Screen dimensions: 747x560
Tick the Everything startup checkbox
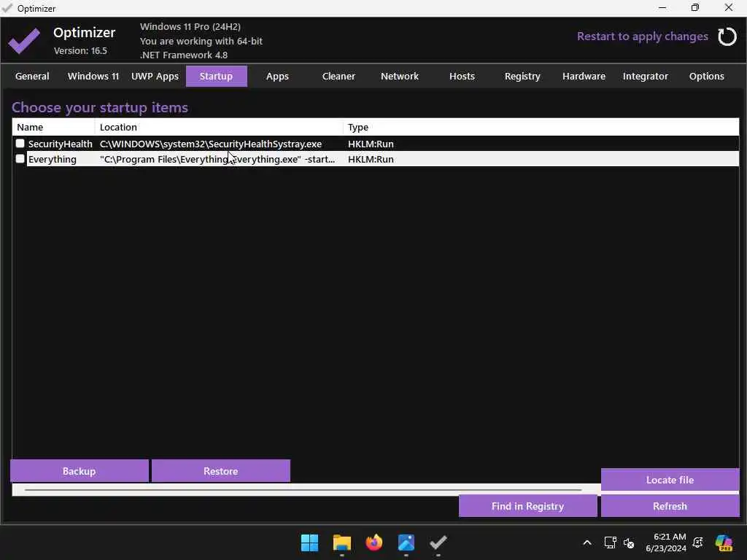pos(20,158)
